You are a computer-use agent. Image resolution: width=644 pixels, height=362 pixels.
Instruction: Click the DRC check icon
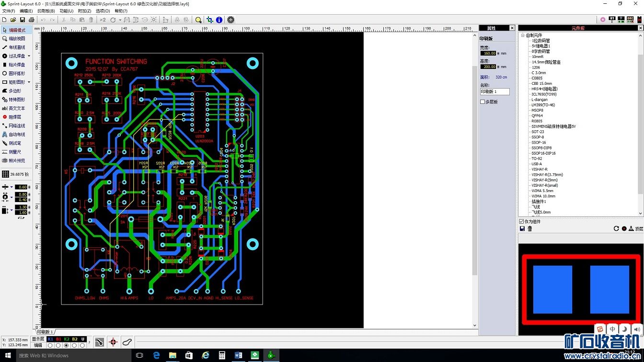pos(630,20)
